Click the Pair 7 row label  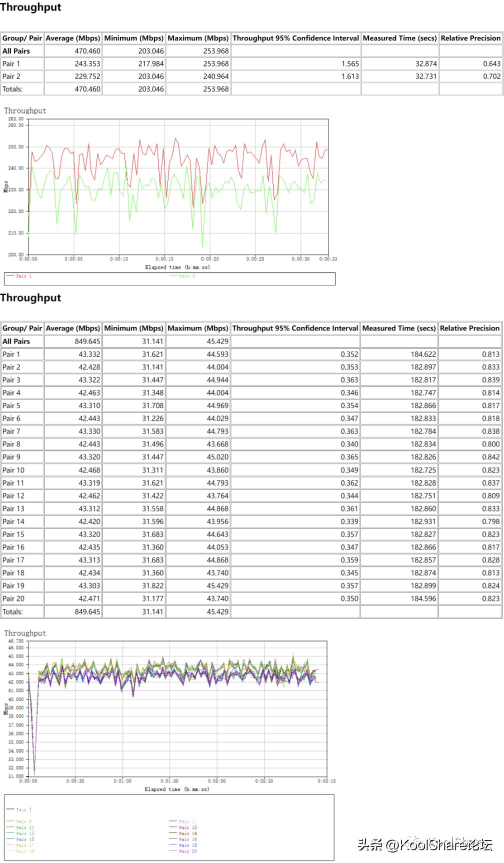pyautogui.click(x=11, y=431)
